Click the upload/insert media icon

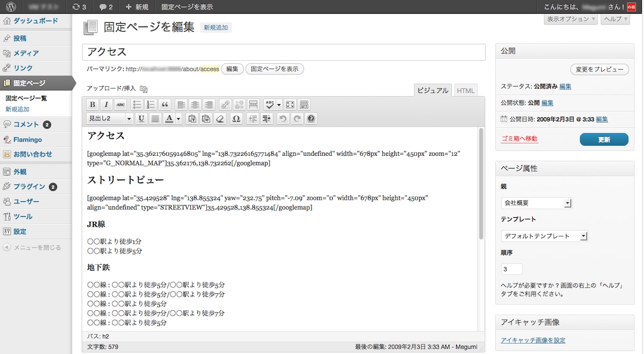coord(144,89)
